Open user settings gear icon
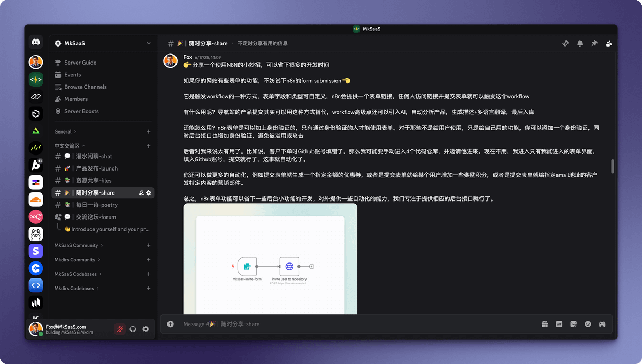This screenshot has height=364, width=642. [146, 329]
